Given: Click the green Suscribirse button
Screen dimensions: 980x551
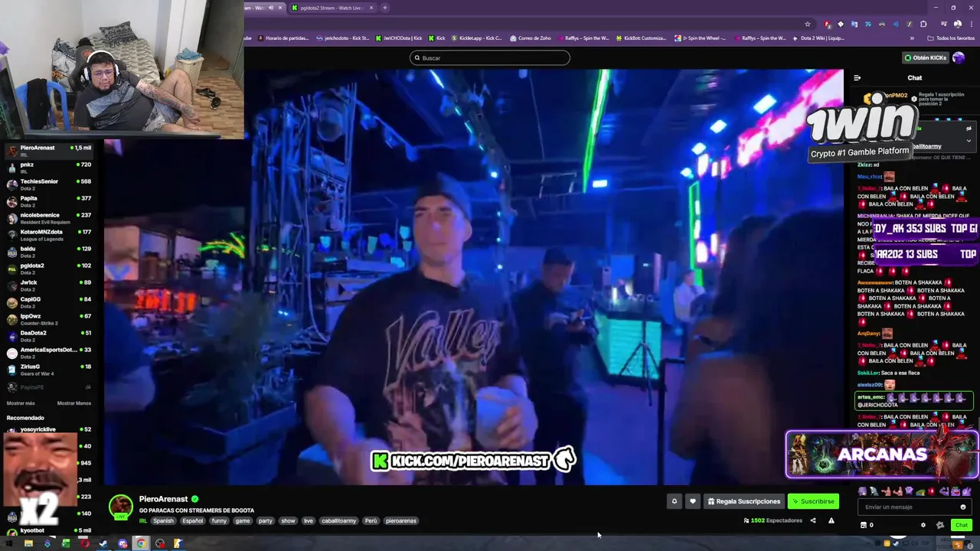Looking at the screenshot, I should tap(813, 501).
